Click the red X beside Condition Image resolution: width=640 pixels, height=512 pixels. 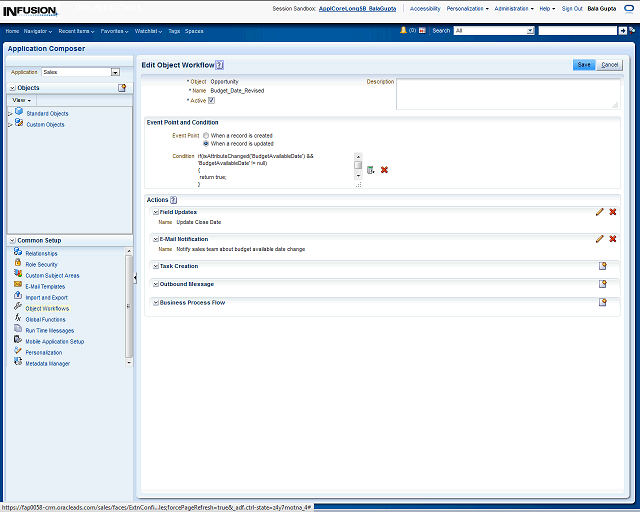[384, 170]
